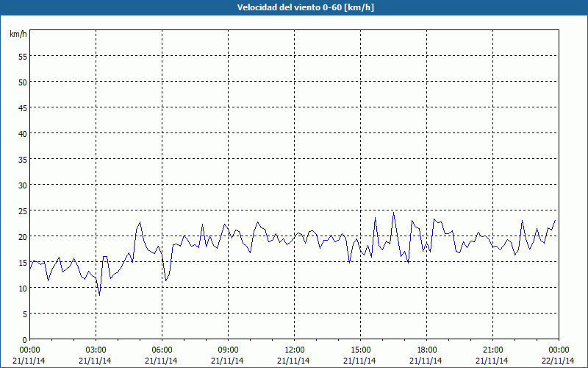Click the y-axis value 30
Viewport: 588px width, 368px height.
(x=23, y=185)
